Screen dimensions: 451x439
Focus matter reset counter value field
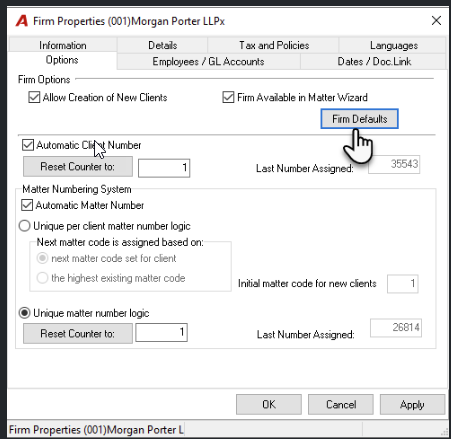[x=161, y=332]
